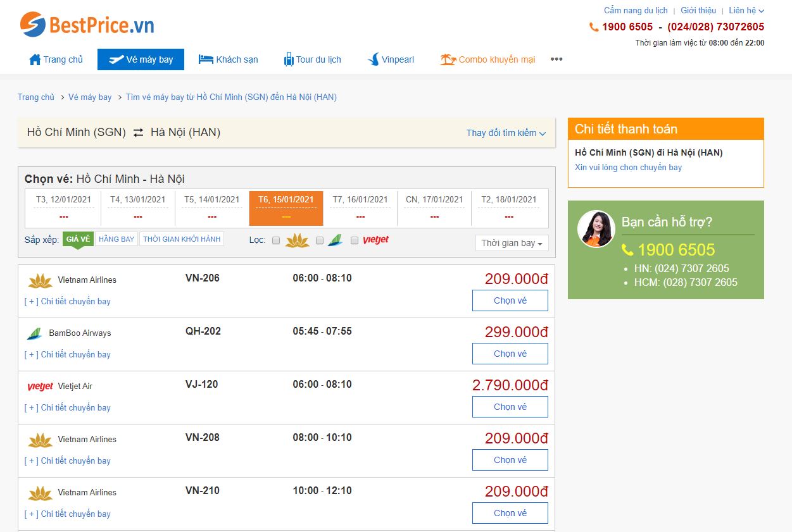
Task: Choose ticket for flight QH-202
Action: coord(510,354)
